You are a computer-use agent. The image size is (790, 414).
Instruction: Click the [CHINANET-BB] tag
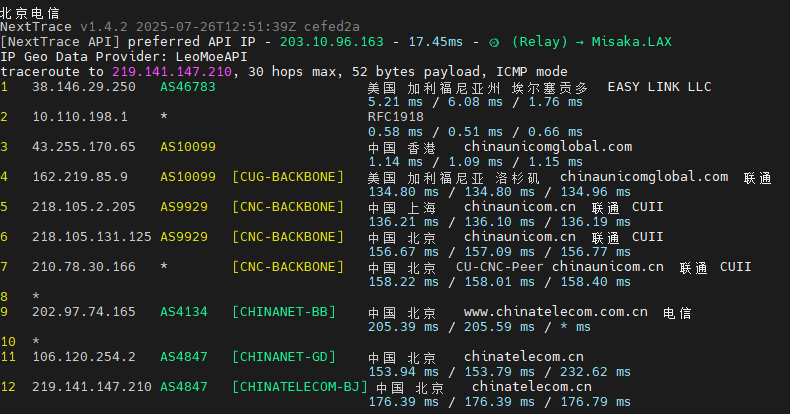coord(284,312)
